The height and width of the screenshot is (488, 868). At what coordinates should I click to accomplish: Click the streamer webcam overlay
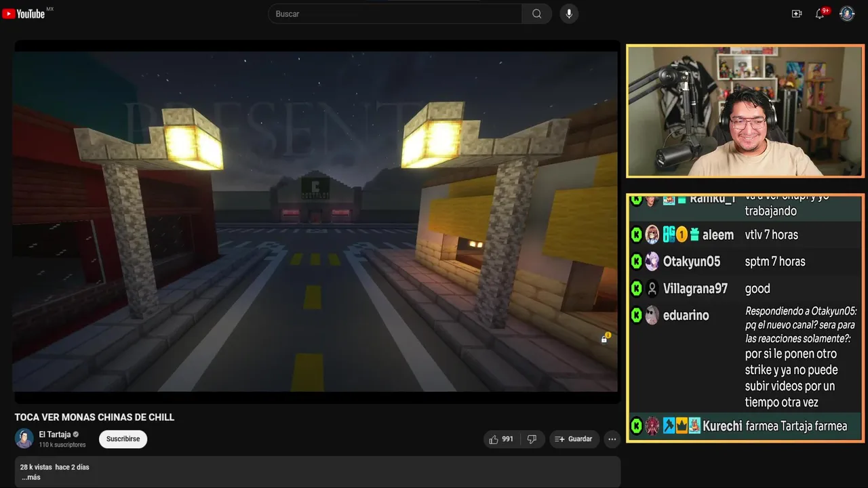tap(745, 111)
